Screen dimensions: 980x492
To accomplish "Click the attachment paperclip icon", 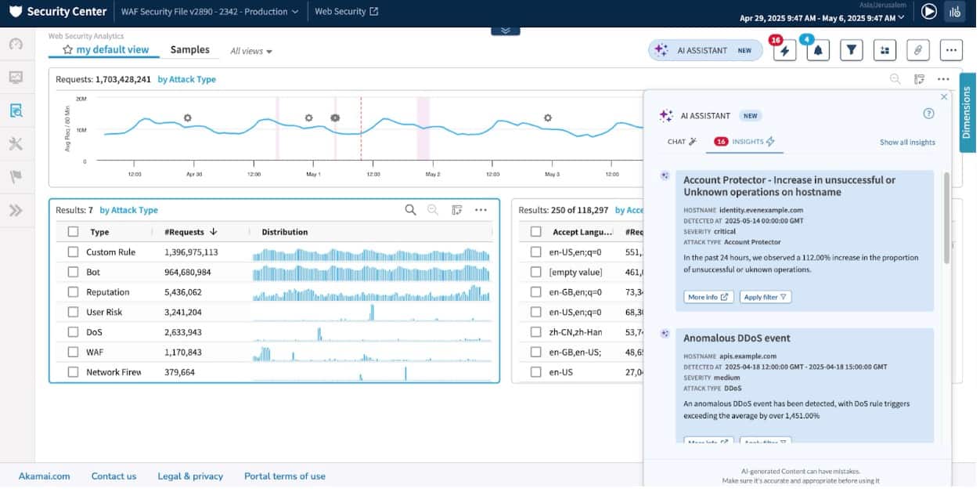I will [x=917, y=50].
